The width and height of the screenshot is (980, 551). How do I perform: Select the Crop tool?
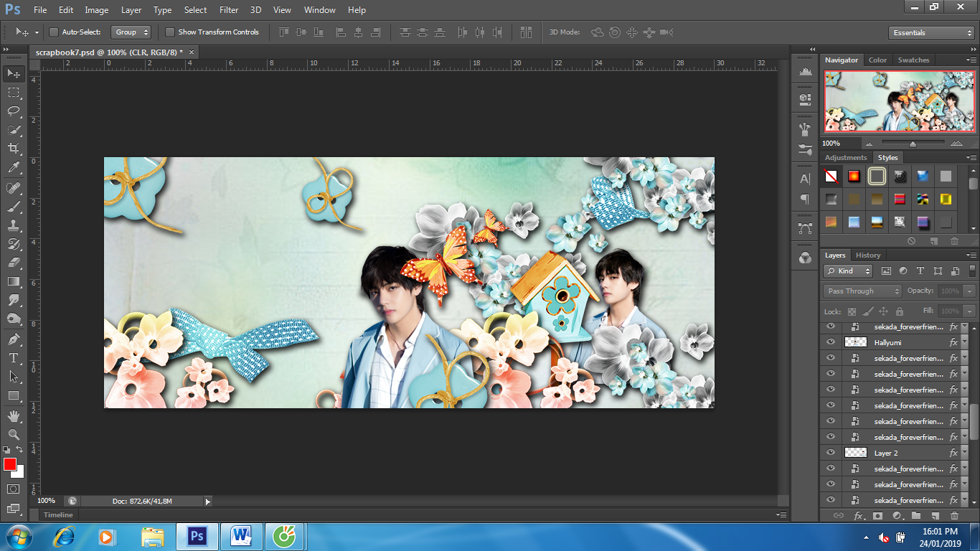point(14,149)
